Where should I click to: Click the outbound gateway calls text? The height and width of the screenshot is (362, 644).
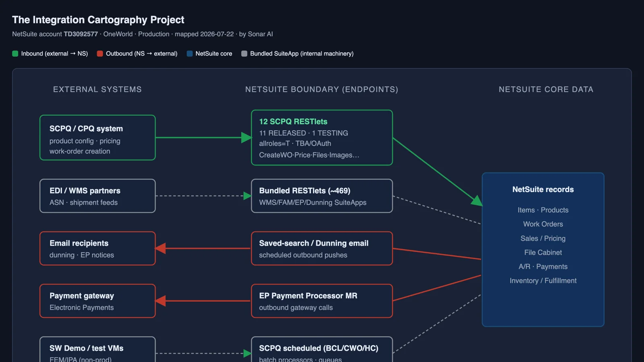pyautogui.click(x=296, y=308)
